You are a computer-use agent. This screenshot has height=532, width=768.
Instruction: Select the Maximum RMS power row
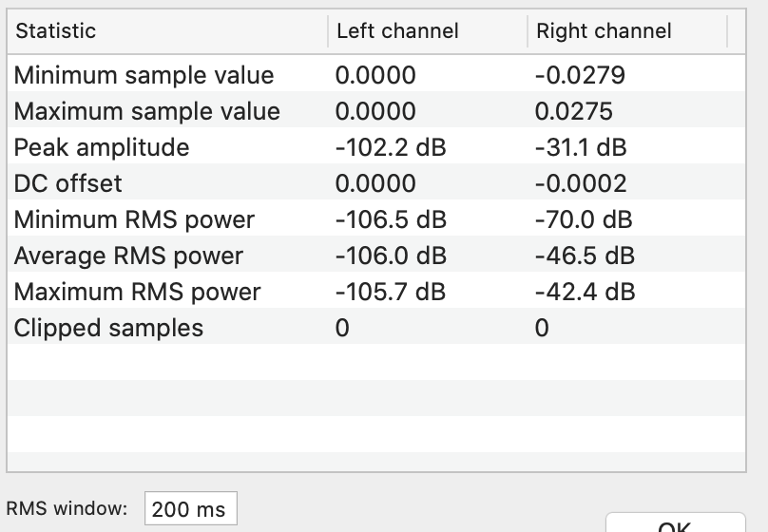pyautogui.click(x=376, y=293)
